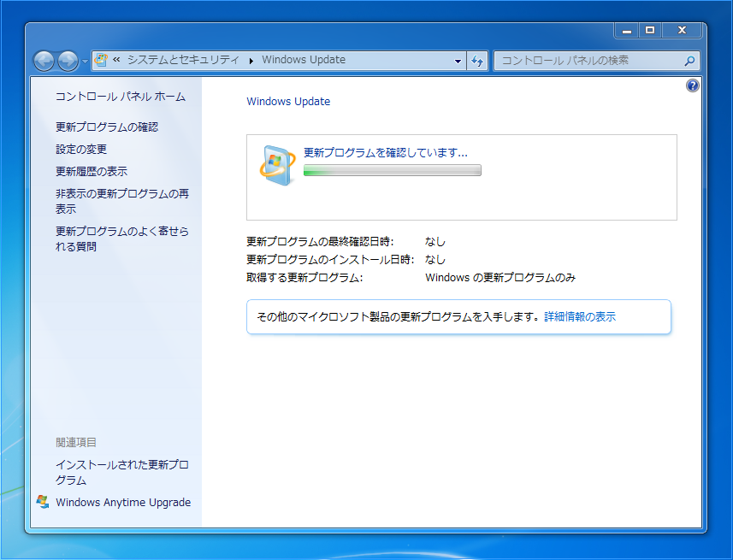Click 取得する更新プログラム label

pos(304,278)
